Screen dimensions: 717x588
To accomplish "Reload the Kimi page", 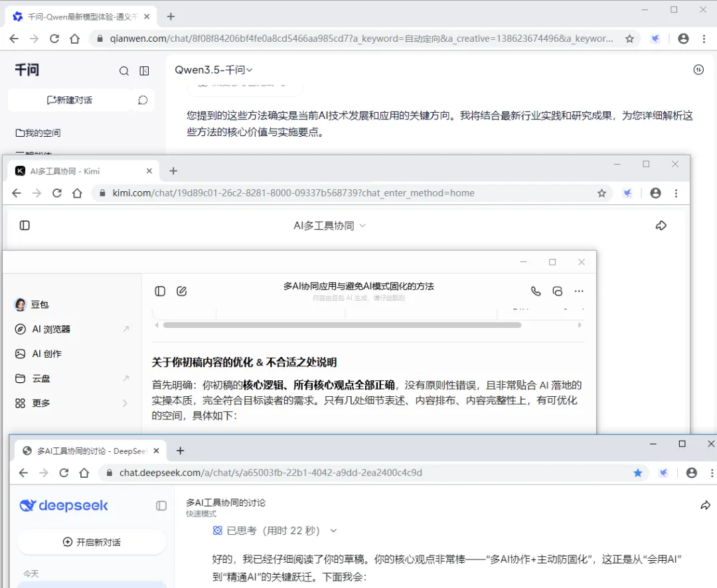I will click(57, 193).
